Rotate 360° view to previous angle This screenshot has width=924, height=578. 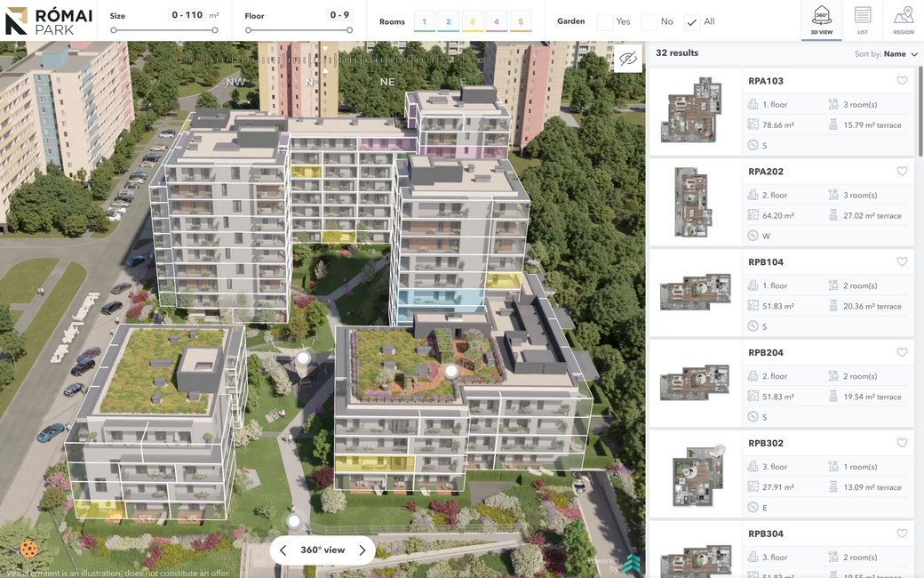tap(283, 550)
